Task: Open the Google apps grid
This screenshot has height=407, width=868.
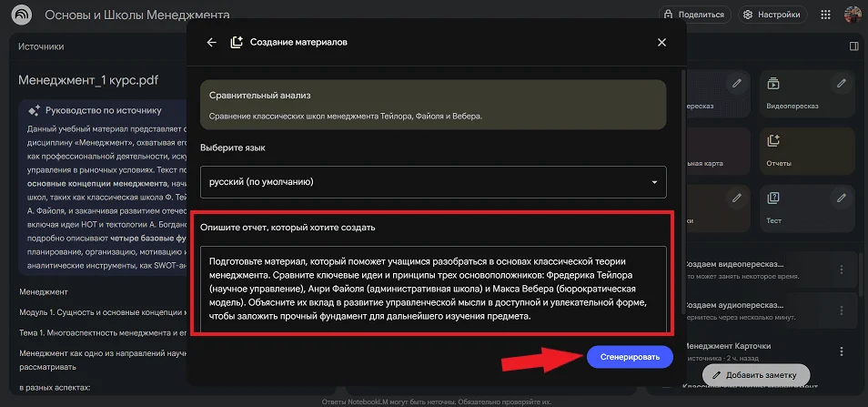Action: (826, 15)
